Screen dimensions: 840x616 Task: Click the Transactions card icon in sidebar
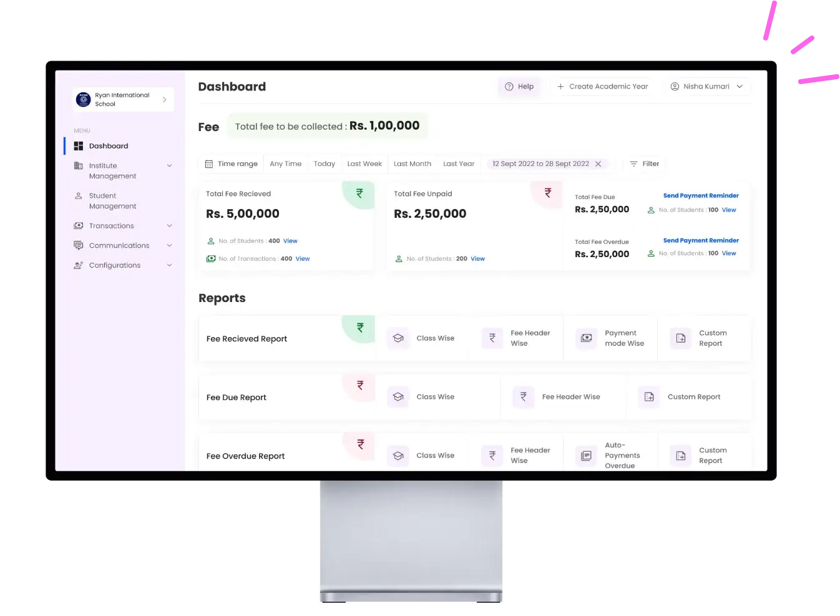point(78,225)
